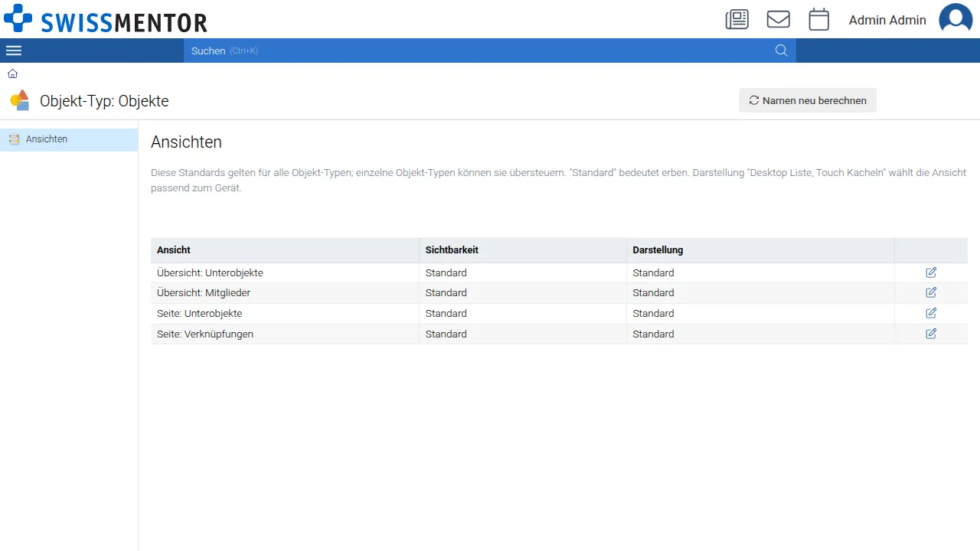Click the user avatar icon

[x=955, y=19]
